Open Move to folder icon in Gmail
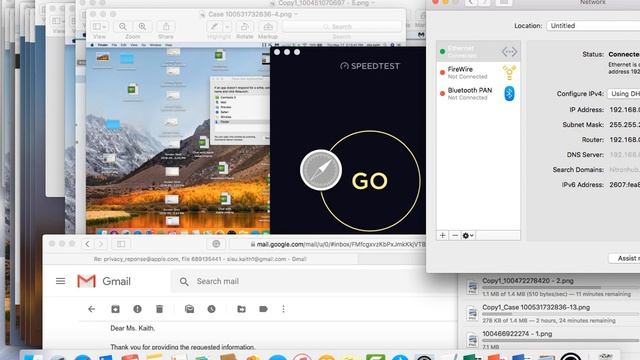The width and height of the screenshot is (640, 360). (x=242, y=309)
